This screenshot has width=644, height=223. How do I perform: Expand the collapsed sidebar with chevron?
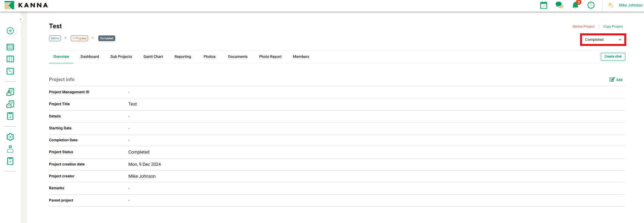point(21,19)
